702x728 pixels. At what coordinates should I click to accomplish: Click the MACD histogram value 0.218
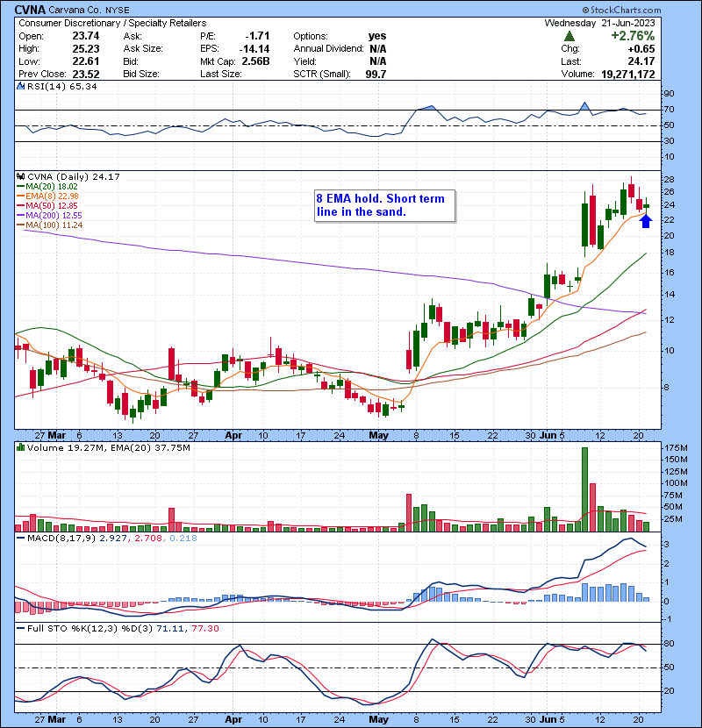[183, 539]
